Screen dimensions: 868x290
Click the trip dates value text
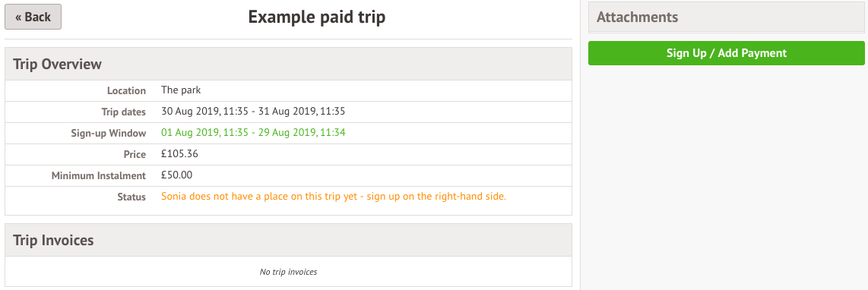tap(254, 112)
